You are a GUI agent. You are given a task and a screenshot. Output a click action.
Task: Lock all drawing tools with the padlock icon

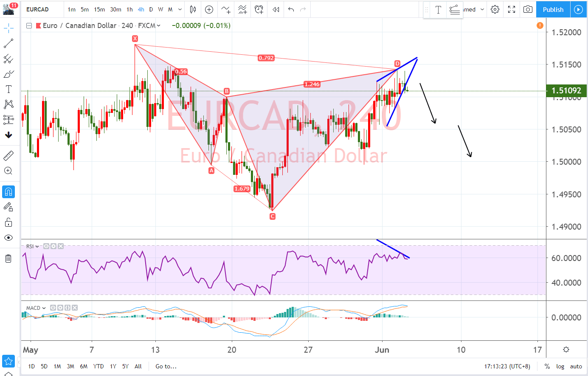(x=8, y=222)
